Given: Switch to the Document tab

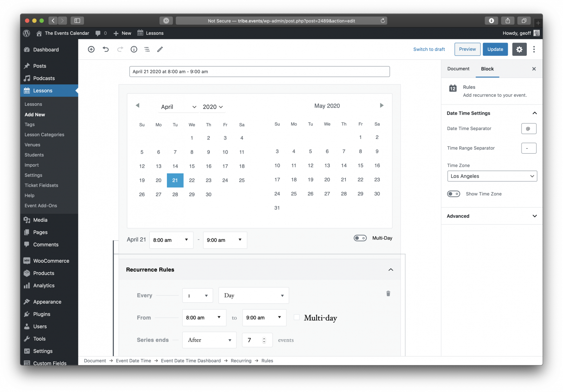Looking at the screenshot, I should click(x=458, y=69).
